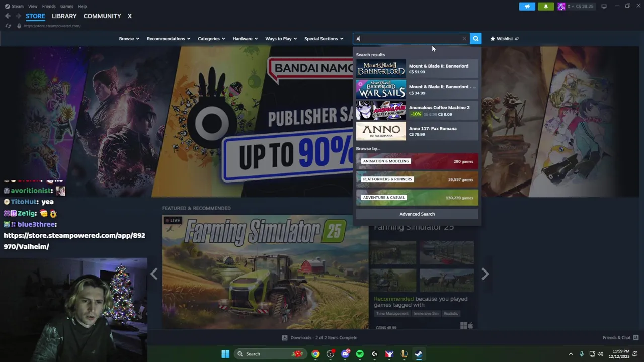Select Anomalous Coffee Machine 2 search result

pyautogui.click(x=417, y=110)
